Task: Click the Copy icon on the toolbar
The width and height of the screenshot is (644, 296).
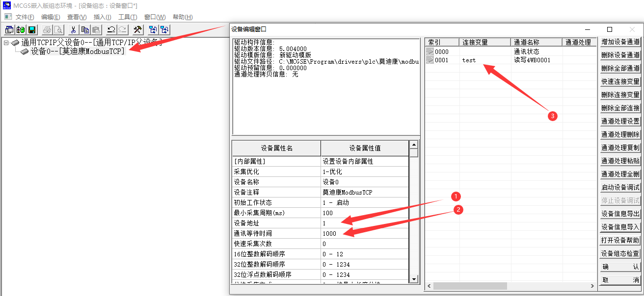Action: [x=85, y=29]
